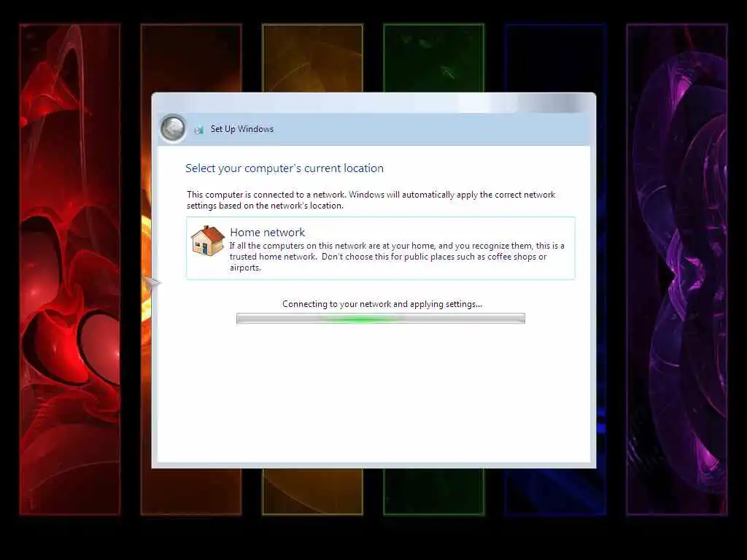Viewport: 747px width, 560px height.
Task: Click the 'Select your computer's current location' heading
Action: 285,168
